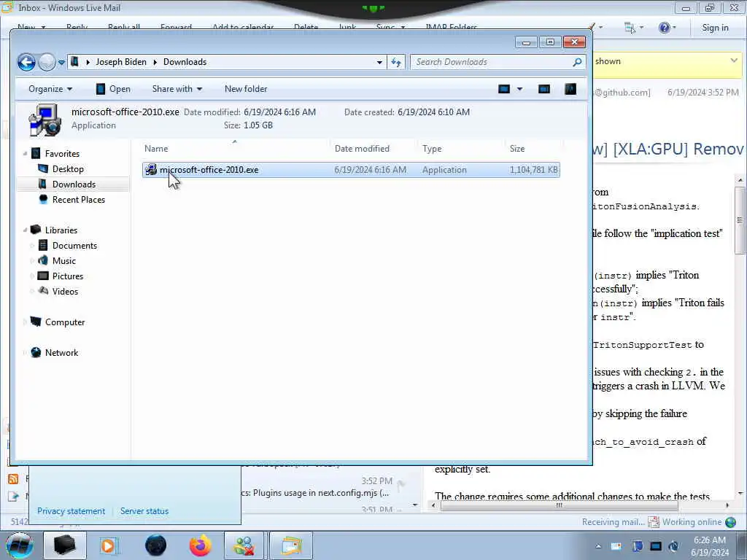Viewport: 747px width, 560px height.
Task: Open the Organize menu
Action: coord(50,89)
